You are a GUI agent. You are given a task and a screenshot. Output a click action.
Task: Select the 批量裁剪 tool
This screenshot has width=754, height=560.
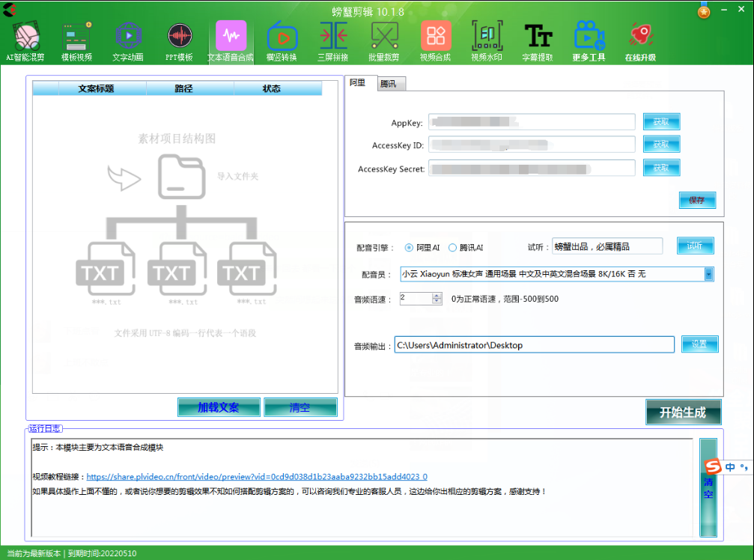(383, 39)
